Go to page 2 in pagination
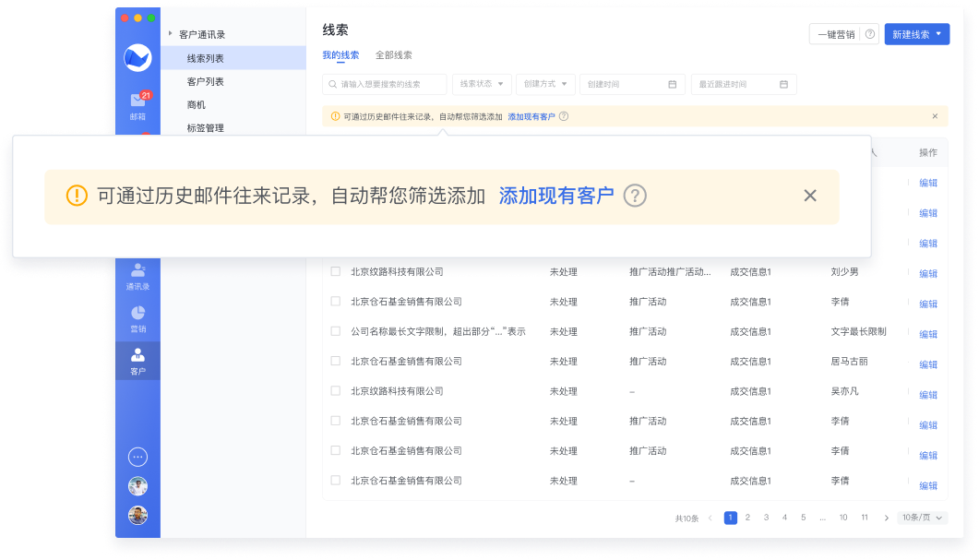The image size is (979, 560). coord(747,518)
